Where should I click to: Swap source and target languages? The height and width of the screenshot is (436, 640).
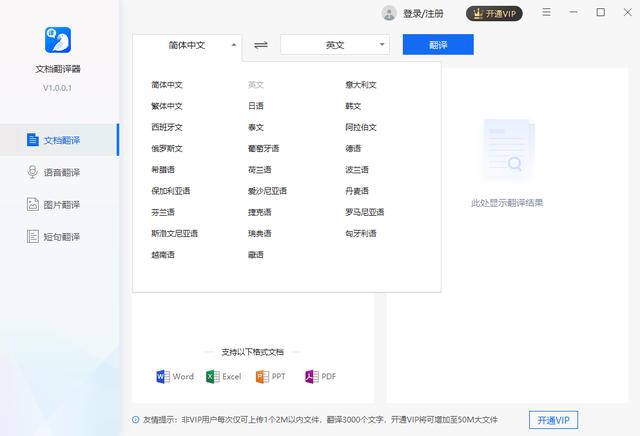point(261,44)
